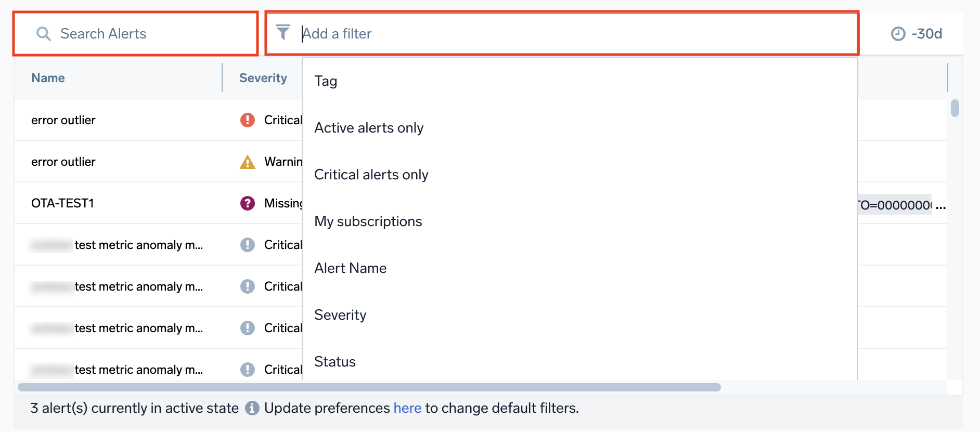The width and height of the screenshot is (980, 432).
Task: Choose Active alerts only filter
Action: point(369,128)
